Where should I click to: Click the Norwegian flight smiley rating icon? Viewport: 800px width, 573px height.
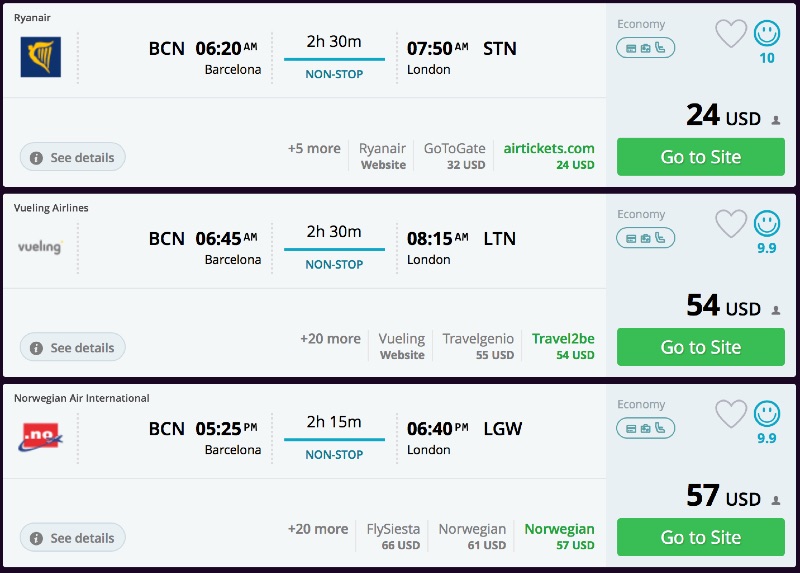pyautogui.click(x=767, y=413)
